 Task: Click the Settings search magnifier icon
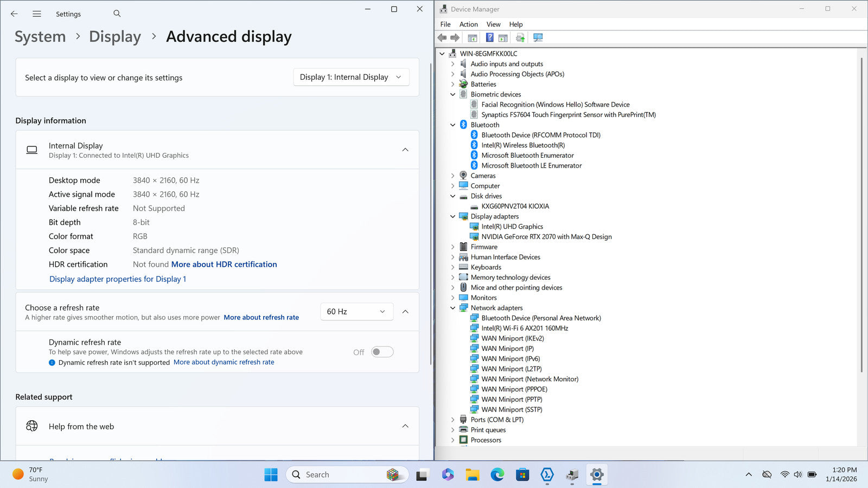[x=117, y=14]
